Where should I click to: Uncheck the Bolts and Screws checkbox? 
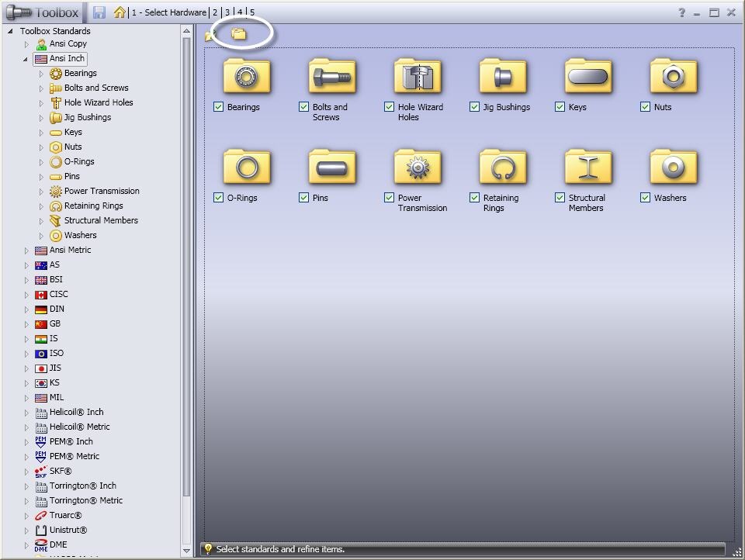point(303,107)
